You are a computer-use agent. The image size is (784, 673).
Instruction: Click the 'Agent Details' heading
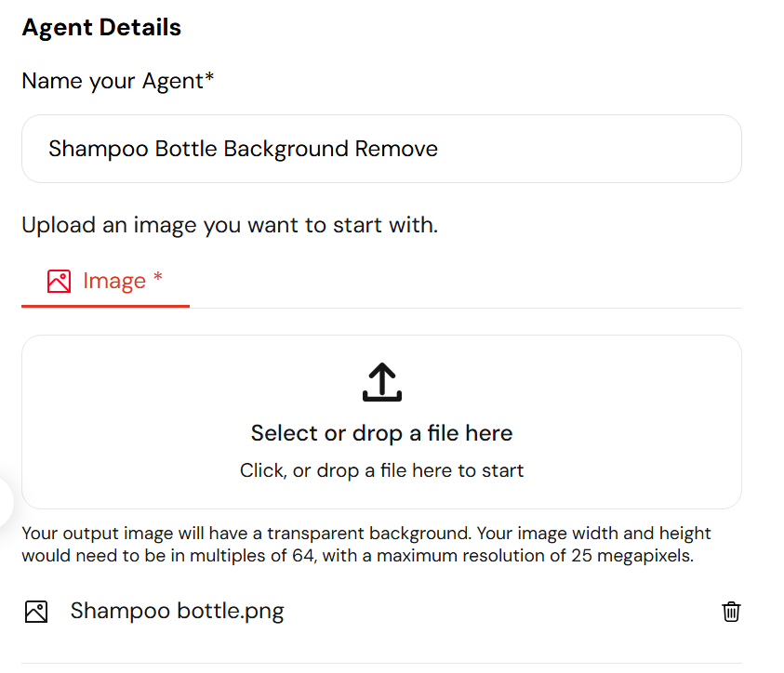click(x=101, y=27)
